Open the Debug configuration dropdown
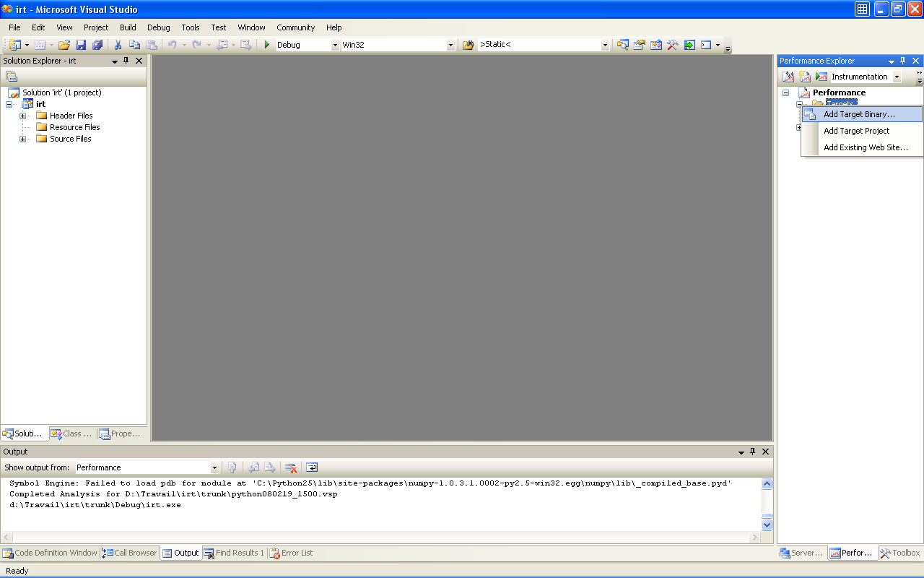This screenshot has height=578, width=924. 335,45
